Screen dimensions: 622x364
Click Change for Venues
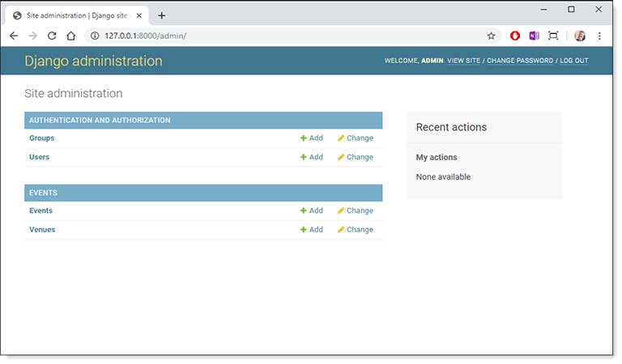pyautogui.click(x=356, y=230)
